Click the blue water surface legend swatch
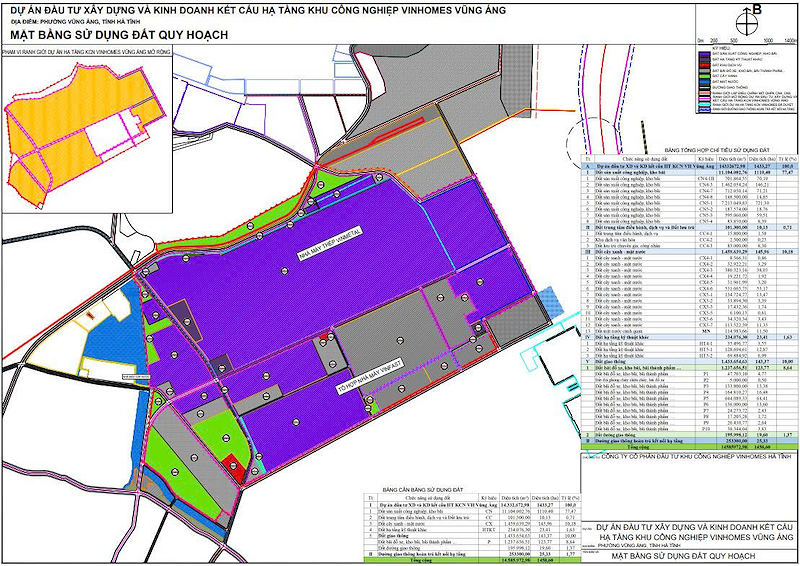Viewport: 800px width, 566px height. coord(705,82)
